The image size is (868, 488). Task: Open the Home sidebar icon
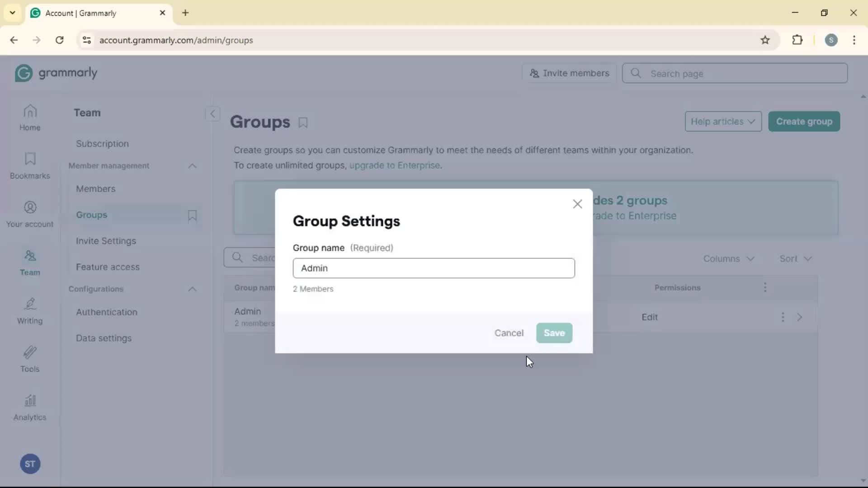[x=30, y=117]
